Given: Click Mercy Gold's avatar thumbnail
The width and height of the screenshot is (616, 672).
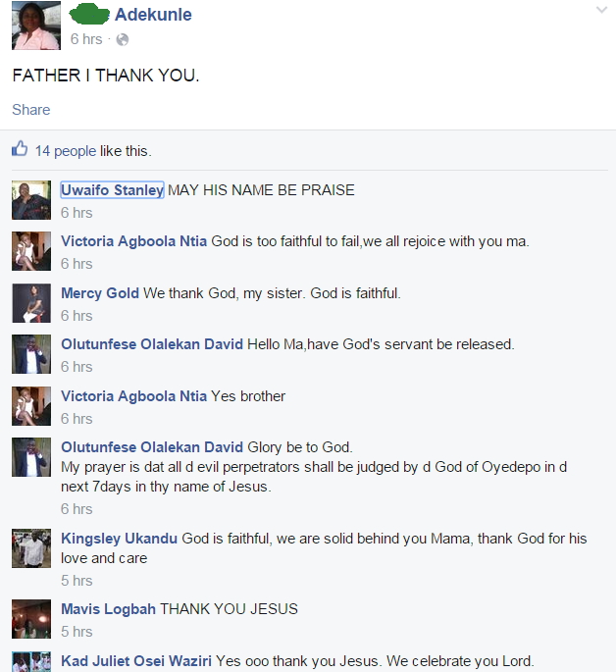Looking at the screenshot, I should click(x=31, y=303).
